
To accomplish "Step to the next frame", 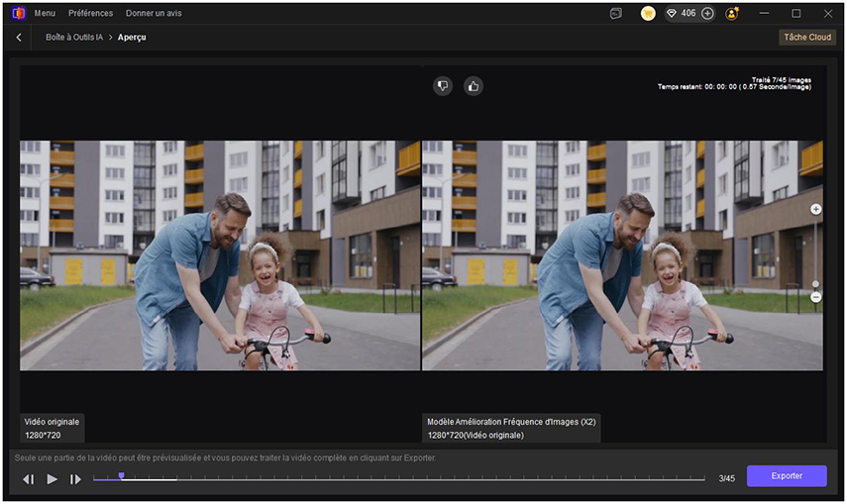I will [75, 479].
